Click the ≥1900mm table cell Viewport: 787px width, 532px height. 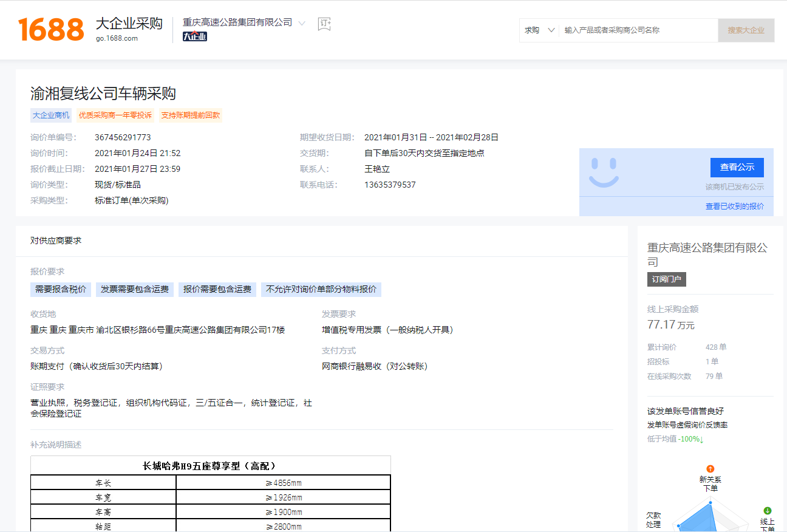(x=284, y=512)
